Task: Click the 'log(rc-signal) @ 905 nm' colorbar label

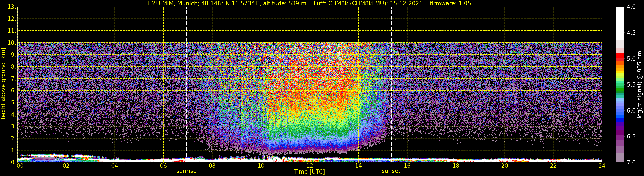Action: point(640,85)
